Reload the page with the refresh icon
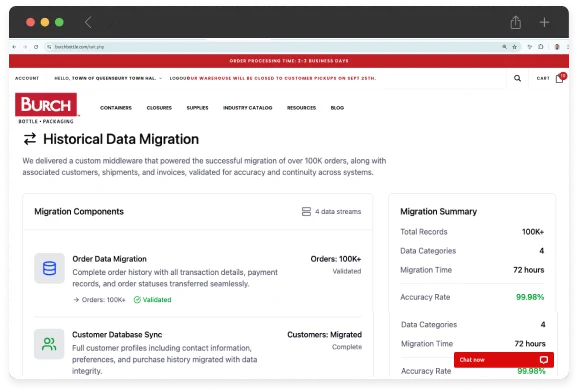This screenshot has height=392, width=580. (36, 47)
